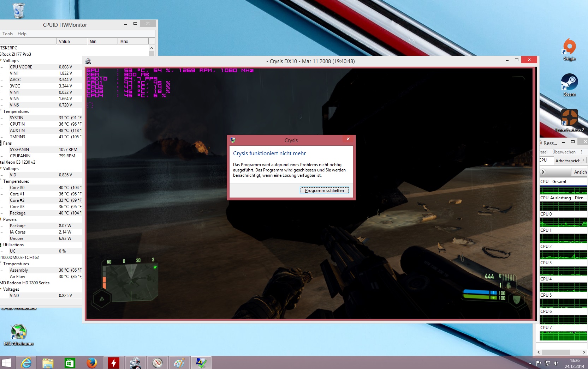This screenshot has width=588, height=369.
Task: Switch to Firefox in the taskbar
Action: (91, 363)
